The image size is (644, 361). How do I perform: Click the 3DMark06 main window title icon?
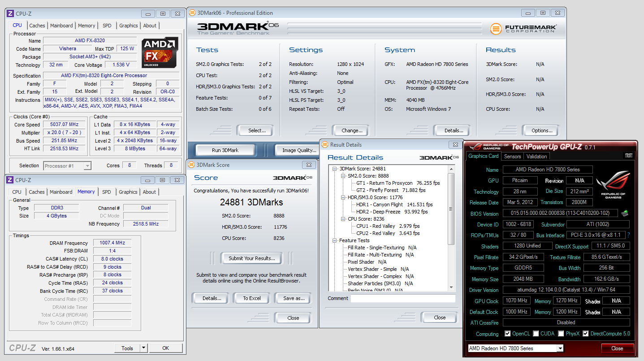point(192,13)
